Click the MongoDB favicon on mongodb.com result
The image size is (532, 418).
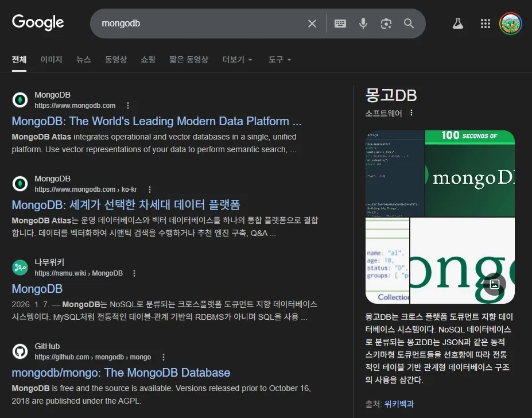coord(20,100)
